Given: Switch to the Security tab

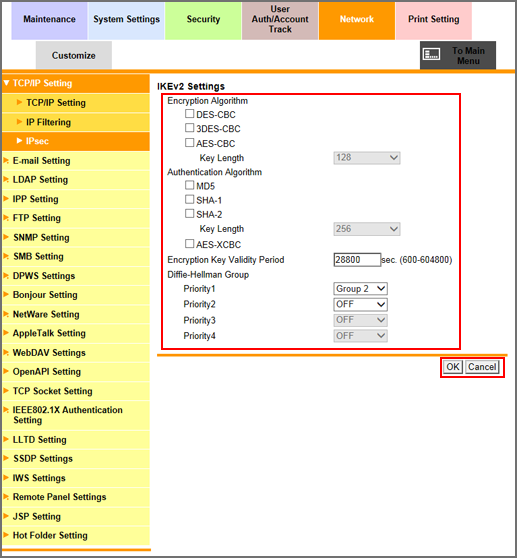Looking at the screenshot, I should 203,20.
